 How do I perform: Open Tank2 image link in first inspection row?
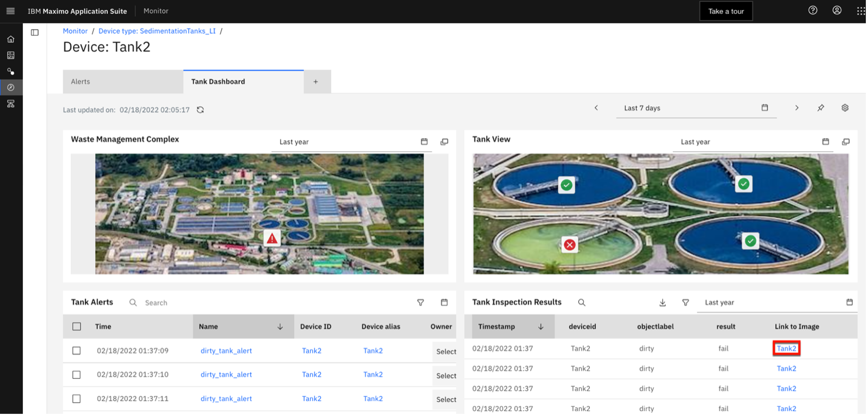pyautogui.click(x=786, y=348)
